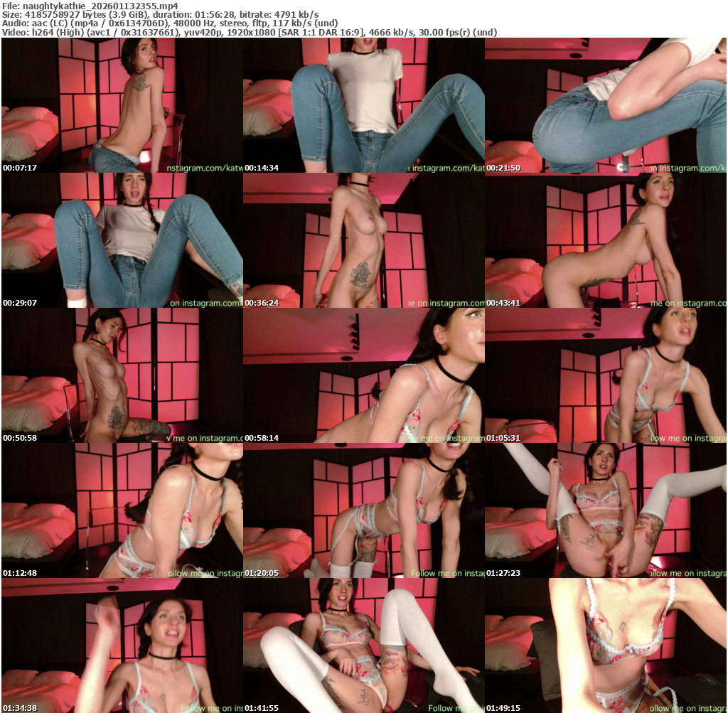The image size is (728, 713).
Task: Open the thumbnail marked 00:21:50
Action: pyautogui.click(x=605, y=105)
